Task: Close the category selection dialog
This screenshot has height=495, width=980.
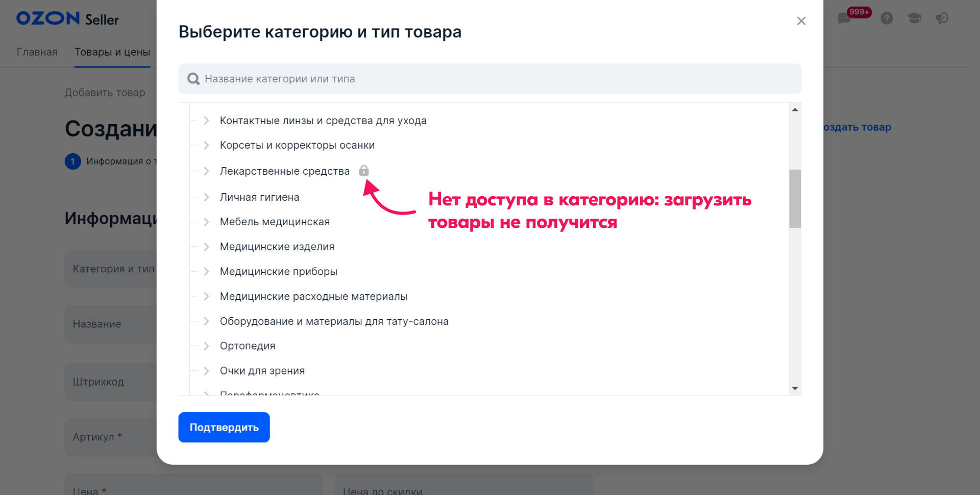Action: pos(801,21)
